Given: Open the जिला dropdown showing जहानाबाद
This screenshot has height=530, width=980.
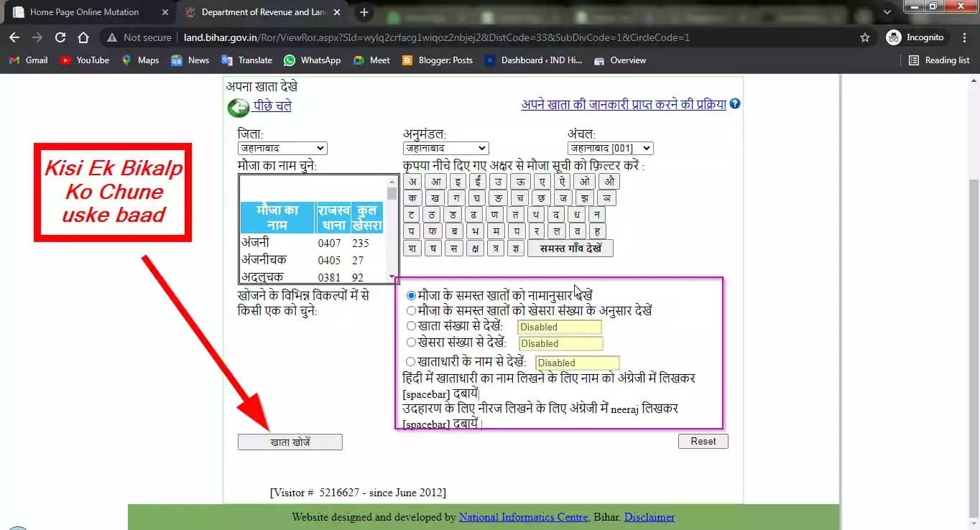Looking at the screenshot, I should pyautogui.click(x=282, y=149).
